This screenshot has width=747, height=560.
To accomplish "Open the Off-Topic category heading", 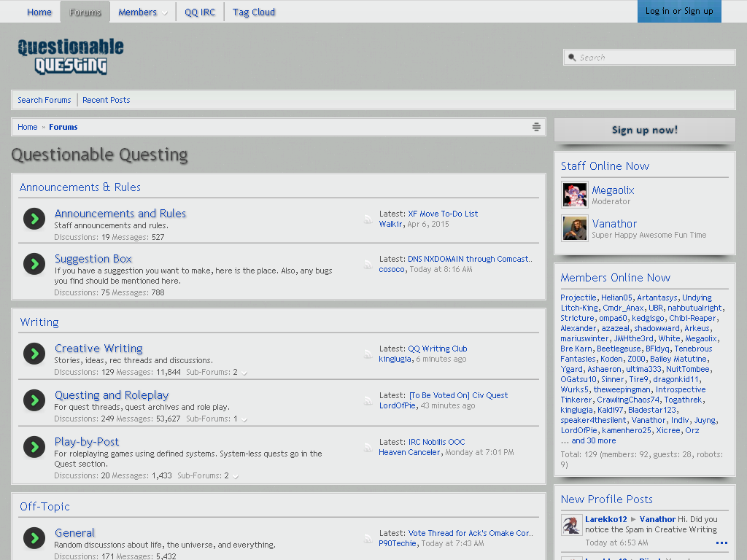I will click(44, 506).
